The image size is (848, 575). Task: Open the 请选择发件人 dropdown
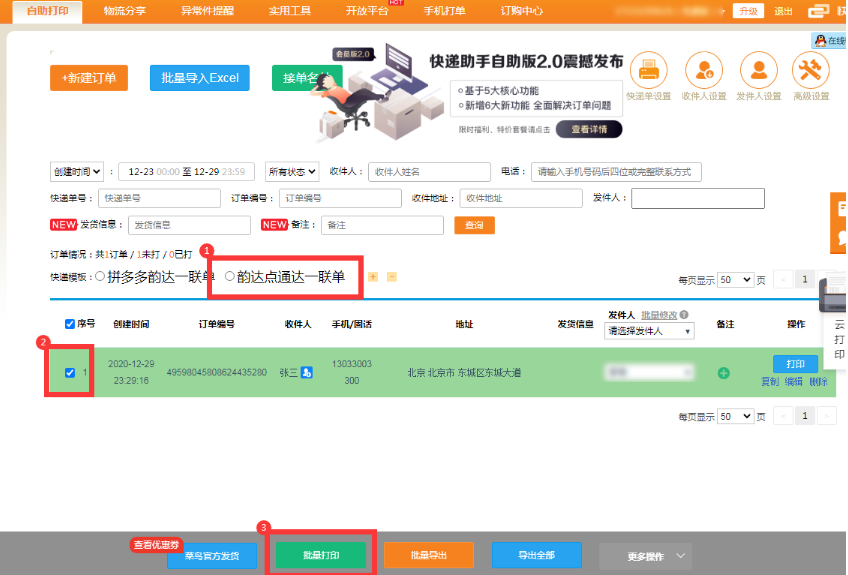[649, 331]
